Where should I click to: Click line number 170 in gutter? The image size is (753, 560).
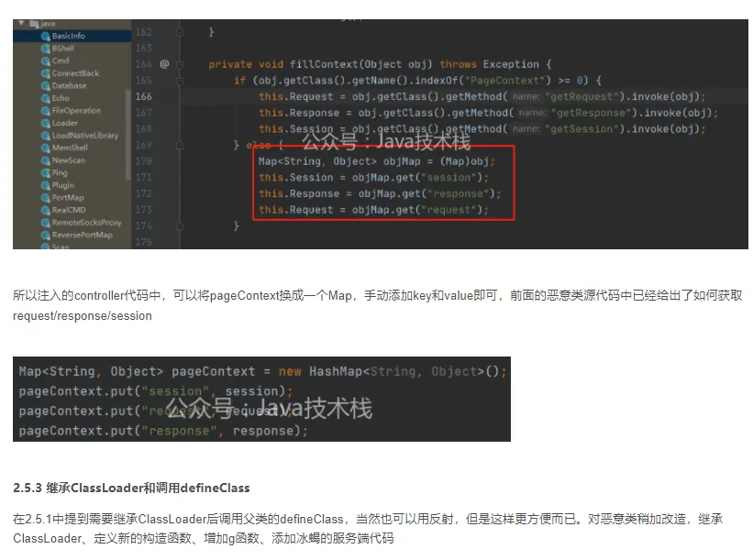[x=144, y=161]
